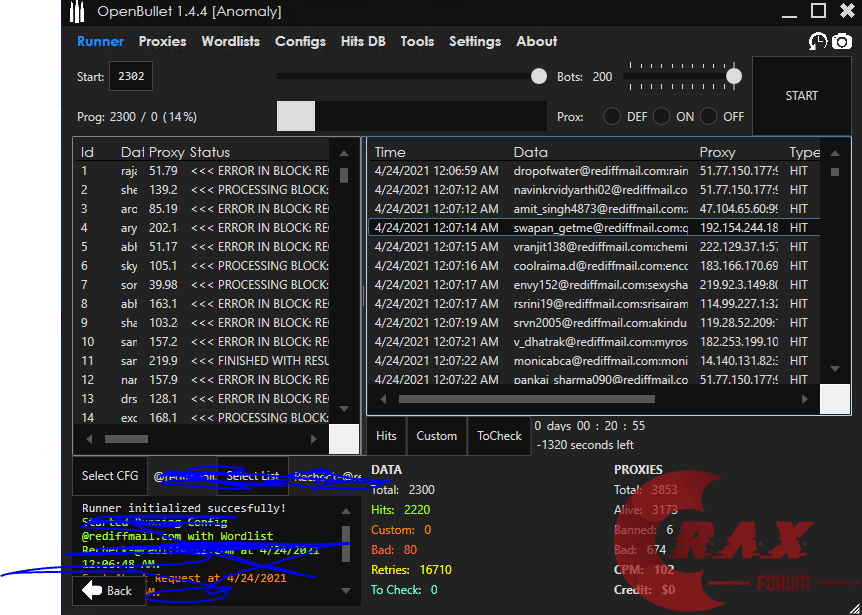Sort by the Time column header
The width and height of the screenshot is (862, 615).
tap(390, 152)
